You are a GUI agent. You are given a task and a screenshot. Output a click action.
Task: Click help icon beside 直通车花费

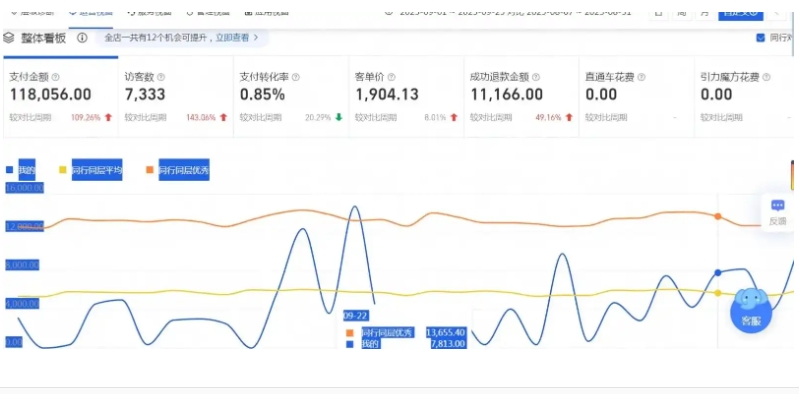[x=642, y=77]
